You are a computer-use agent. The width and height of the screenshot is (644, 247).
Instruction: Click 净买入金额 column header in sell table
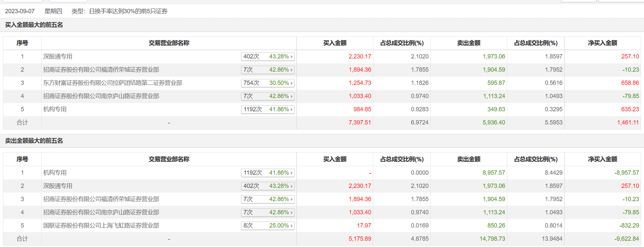pos(602,159)
